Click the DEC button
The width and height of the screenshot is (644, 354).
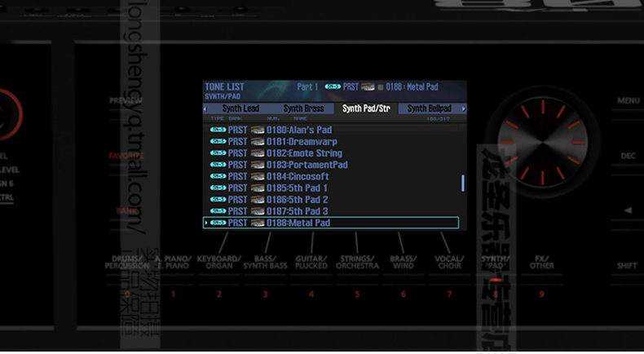[628, 156]
